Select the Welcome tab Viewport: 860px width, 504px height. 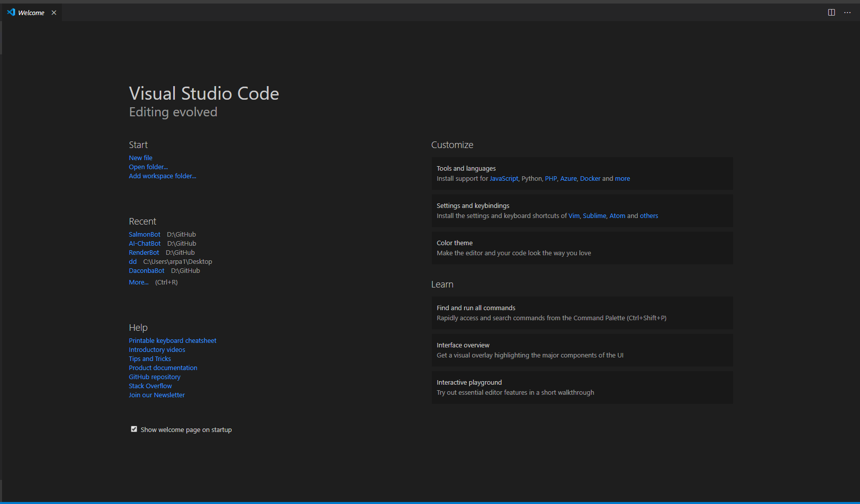pos(31,13)
